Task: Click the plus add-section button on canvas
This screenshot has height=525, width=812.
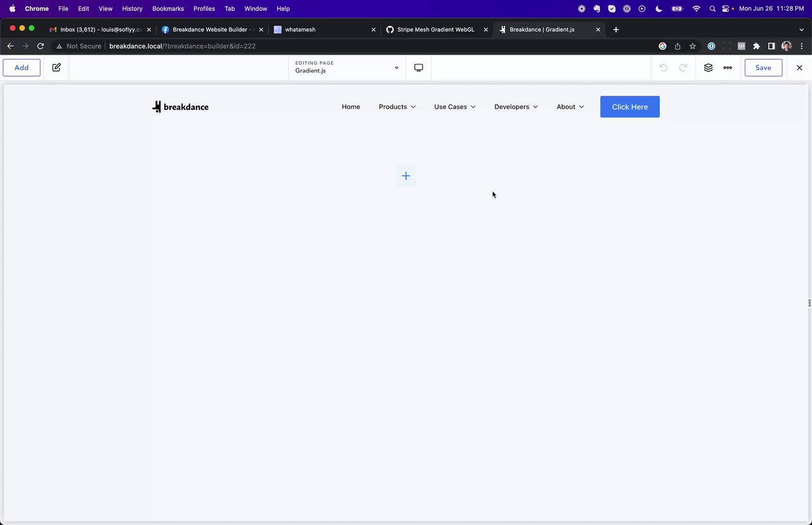Action: coord(406,176)
